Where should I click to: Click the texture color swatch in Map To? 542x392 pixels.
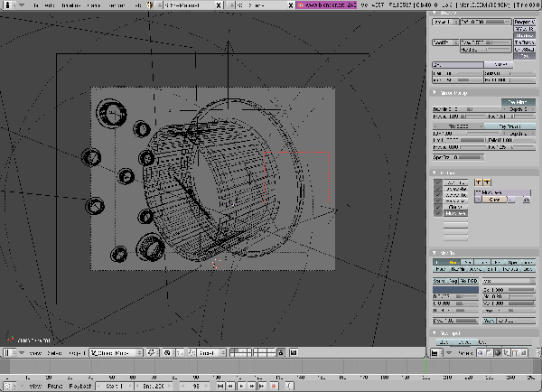tap(455, 290)
